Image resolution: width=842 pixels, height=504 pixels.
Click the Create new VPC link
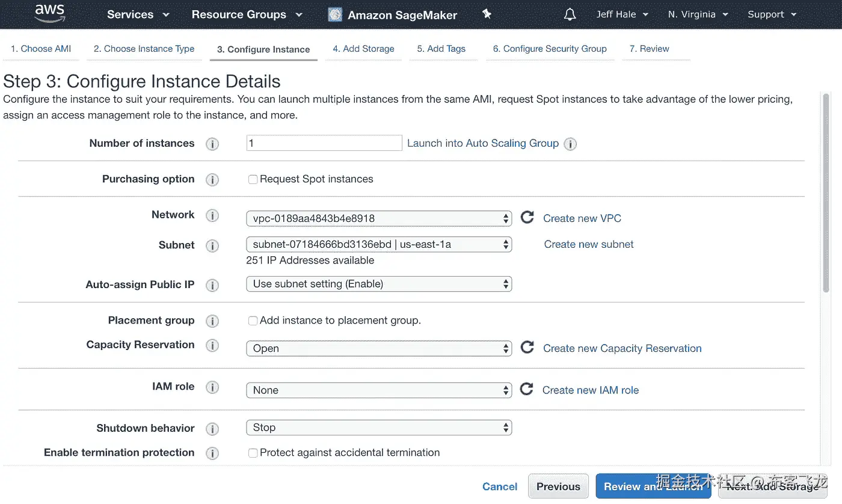click(582, 218)
